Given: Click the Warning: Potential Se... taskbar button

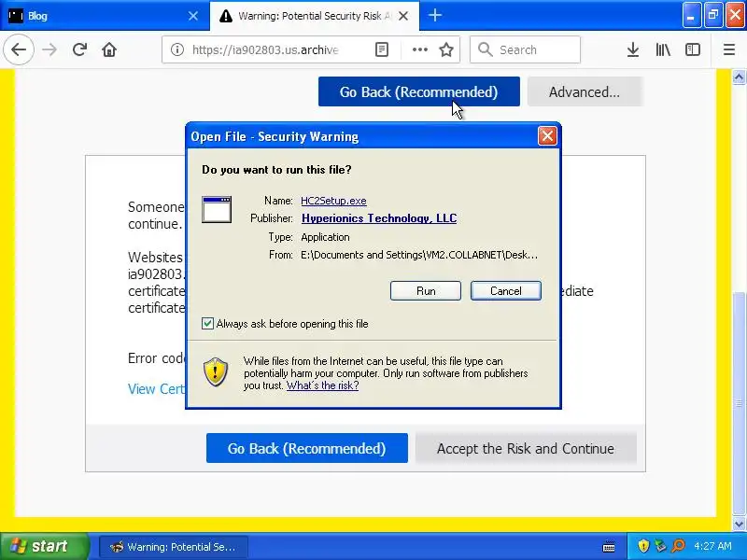Looking at the screenshot, I should coord(174,547).
